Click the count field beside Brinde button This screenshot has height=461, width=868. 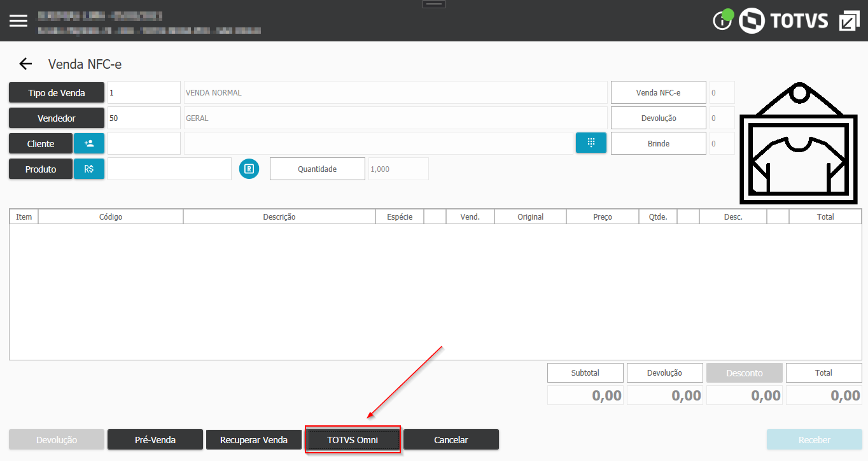[722, 143]
